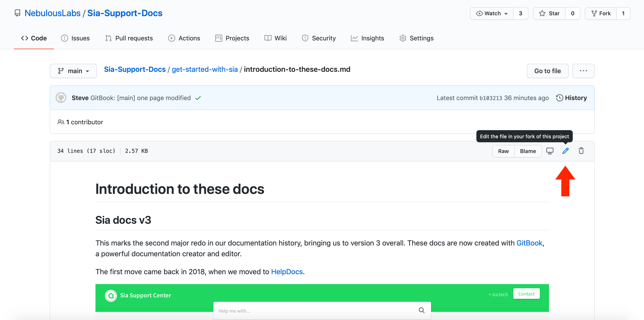Expand the main branch selector
The width and height of the screenshot is (644, 320).
coord(73,71)
